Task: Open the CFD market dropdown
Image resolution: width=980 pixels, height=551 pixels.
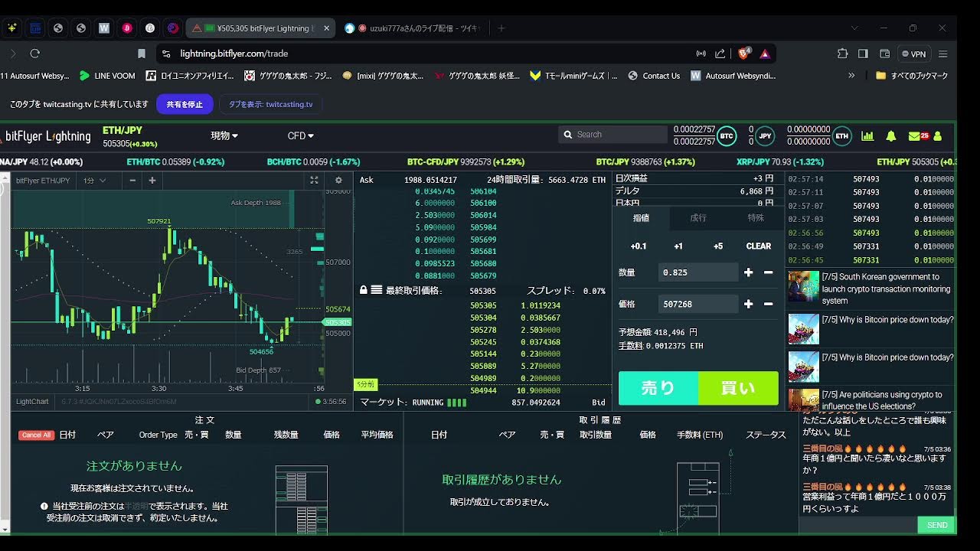Action: point(300,135)
